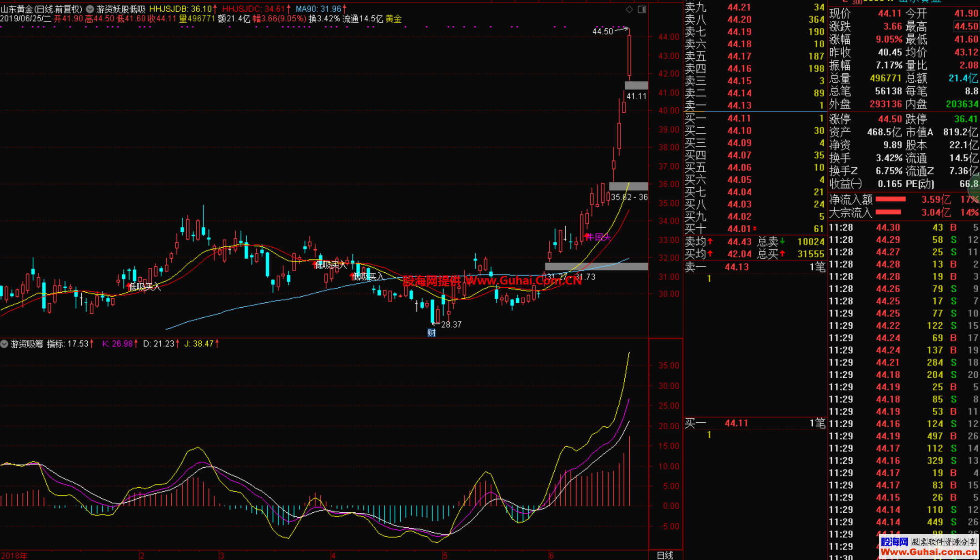The width and height of the screenshot is (980, 560).
Task: Select the 买十 44.01 order row
Action: tap(754, 229)
